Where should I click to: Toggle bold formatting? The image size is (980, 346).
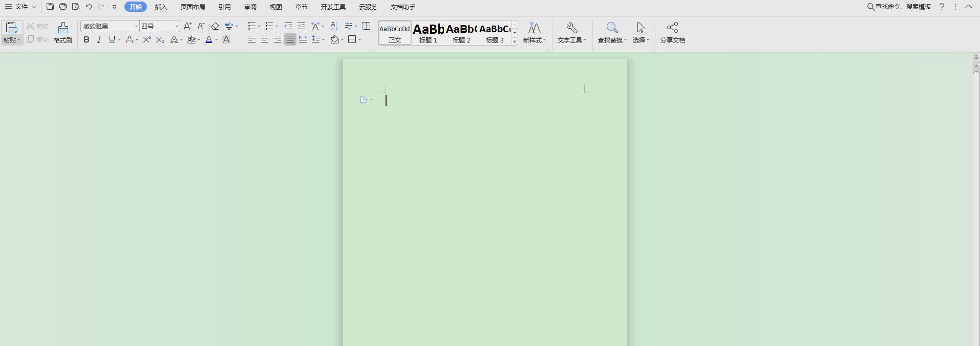[87, 39]
